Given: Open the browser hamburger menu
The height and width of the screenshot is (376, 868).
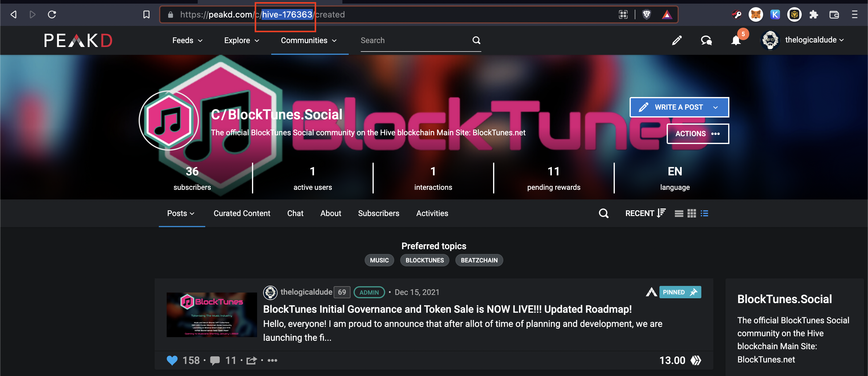Looking at the screenshot, I should pyautogui.click(x=854, y=14).
